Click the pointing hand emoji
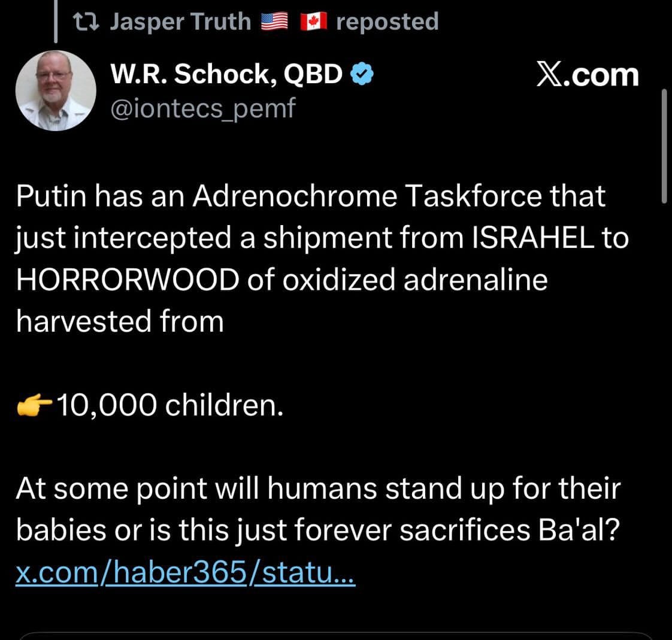 (35, 407)
